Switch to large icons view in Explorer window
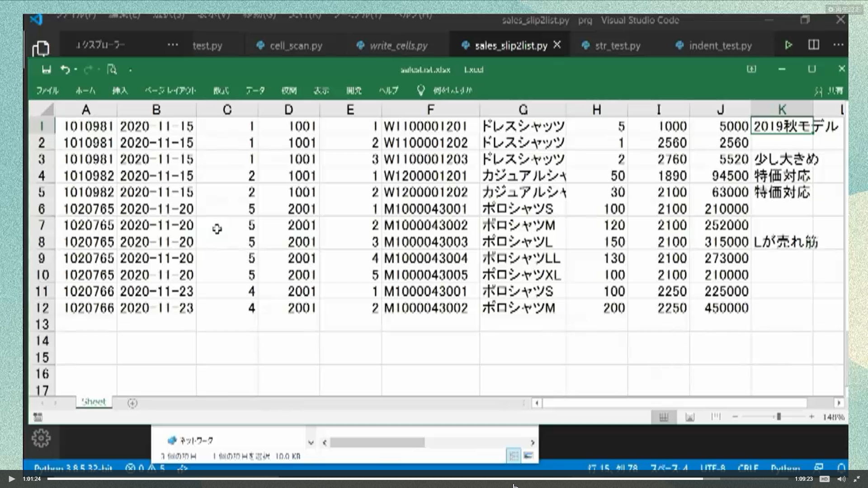This screenshot has height=488, width=868. [x=528, y=456]
